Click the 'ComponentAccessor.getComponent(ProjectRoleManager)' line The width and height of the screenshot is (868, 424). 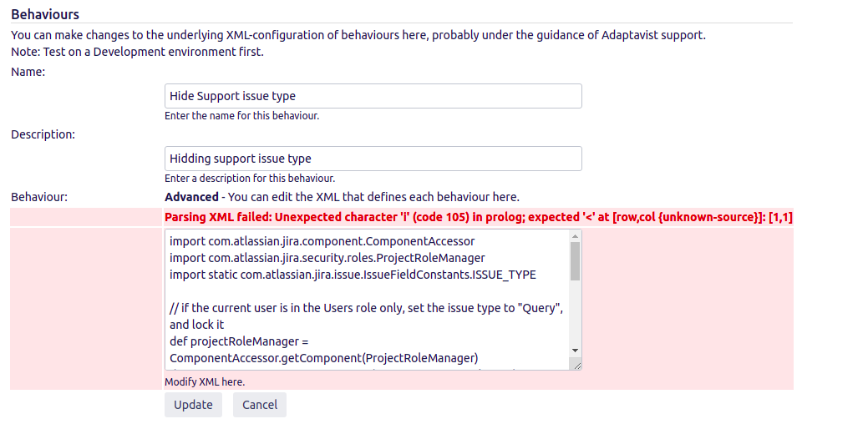323,358
